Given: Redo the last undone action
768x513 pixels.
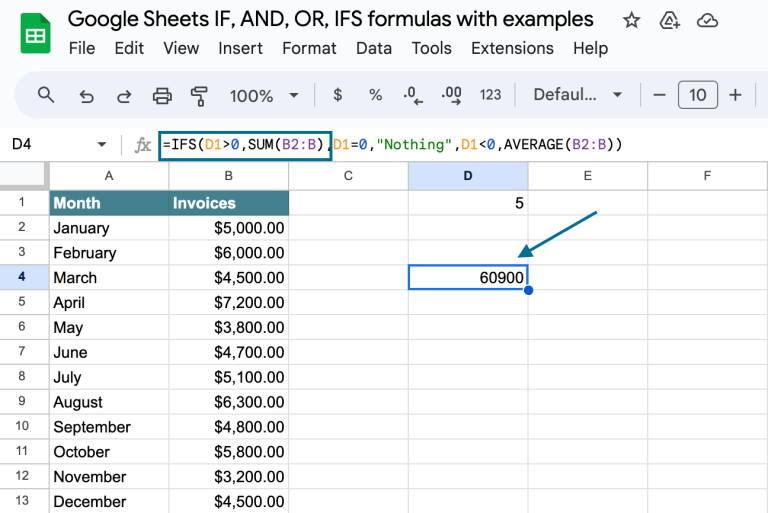Looking at the screenshot, I should 124,95.
